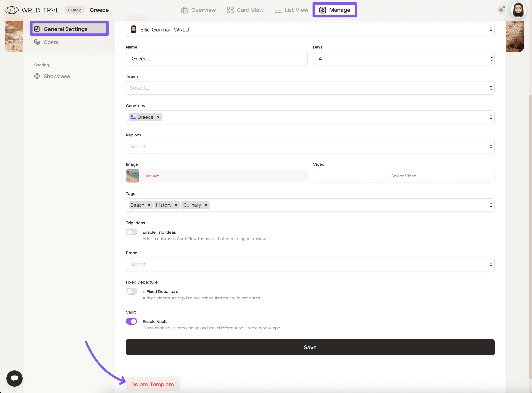Open Costs settings in sidebar
Image resolution: width=532 pixels, height=393 pixels.
tap(51, 42)
